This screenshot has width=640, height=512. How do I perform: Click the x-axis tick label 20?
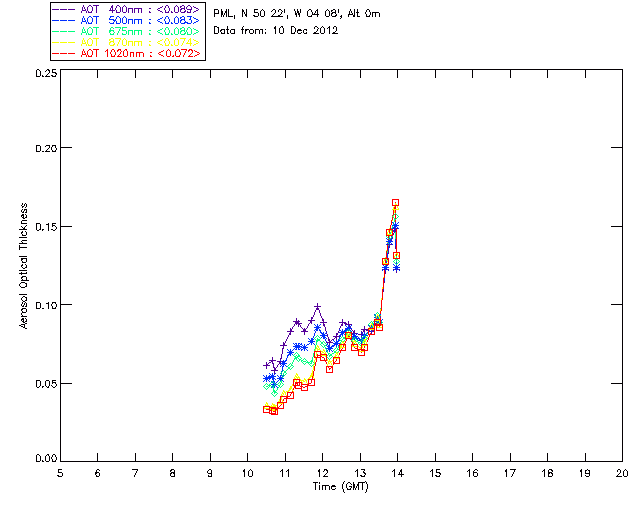point(622,473)
